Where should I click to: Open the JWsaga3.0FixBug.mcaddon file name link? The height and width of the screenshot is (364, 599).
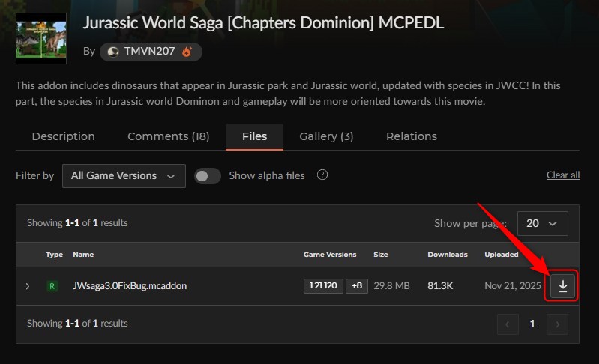[130, 286]
